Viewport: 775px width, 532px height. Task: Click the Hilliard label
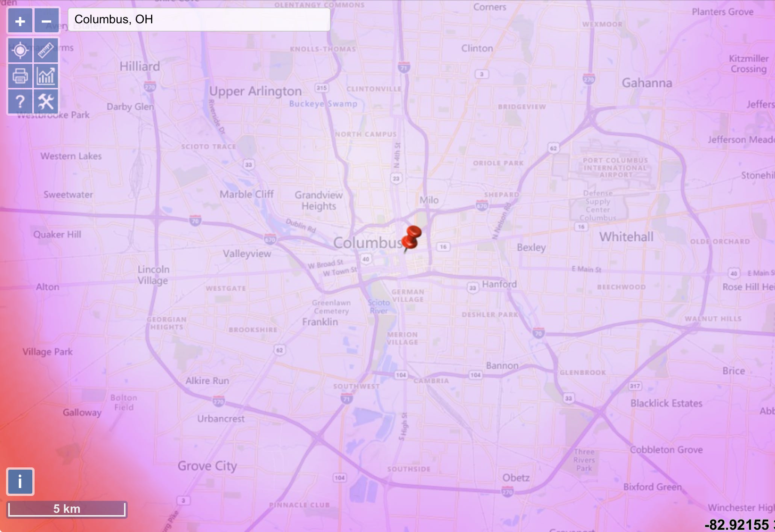(140, 66)
